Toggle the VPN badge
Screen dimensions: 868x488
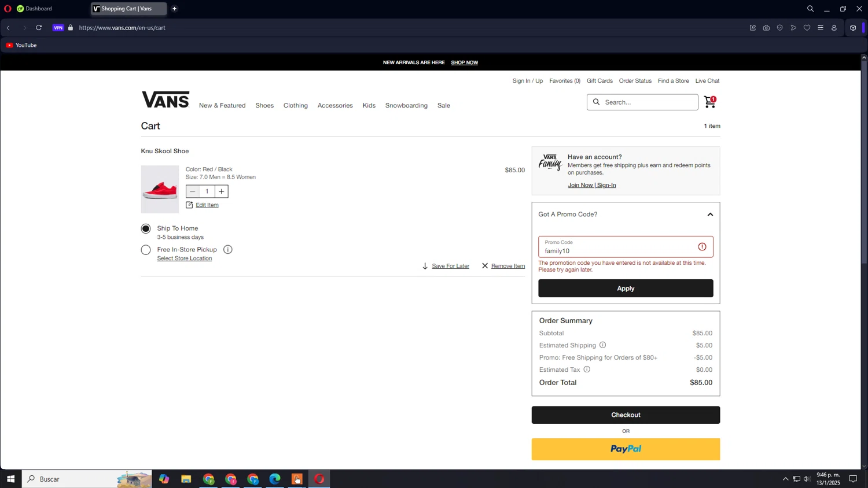pos(58,28)
